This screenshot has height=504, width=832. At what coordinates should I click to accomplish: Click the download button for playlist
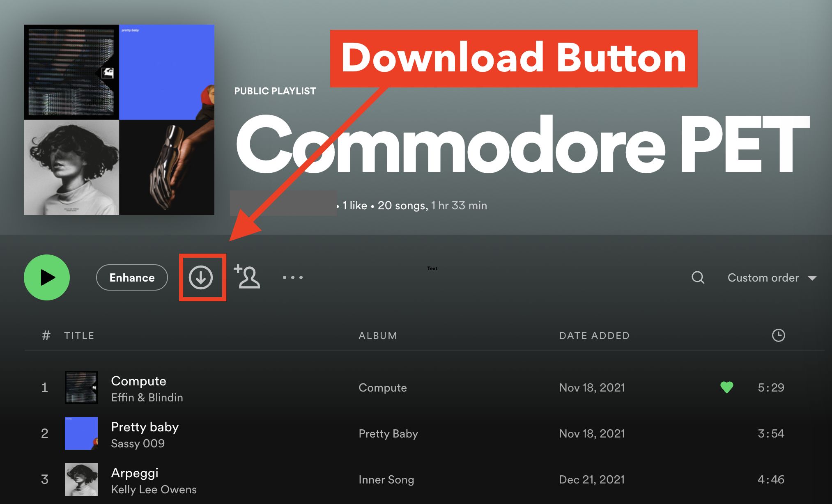(202, 276)
